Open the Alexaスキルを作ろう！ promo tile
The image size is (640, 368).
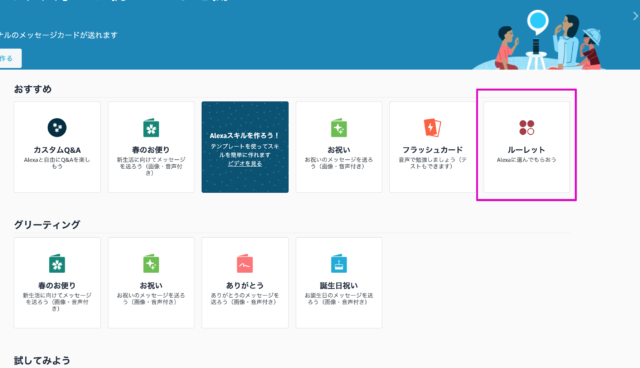[x=245, y=147]
